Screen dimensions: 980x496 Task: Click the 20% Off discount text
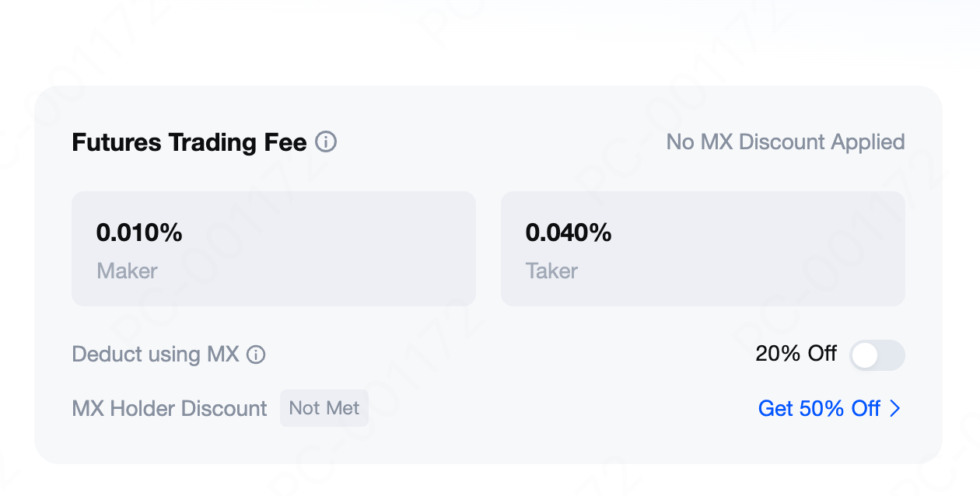tap(796, 354)
